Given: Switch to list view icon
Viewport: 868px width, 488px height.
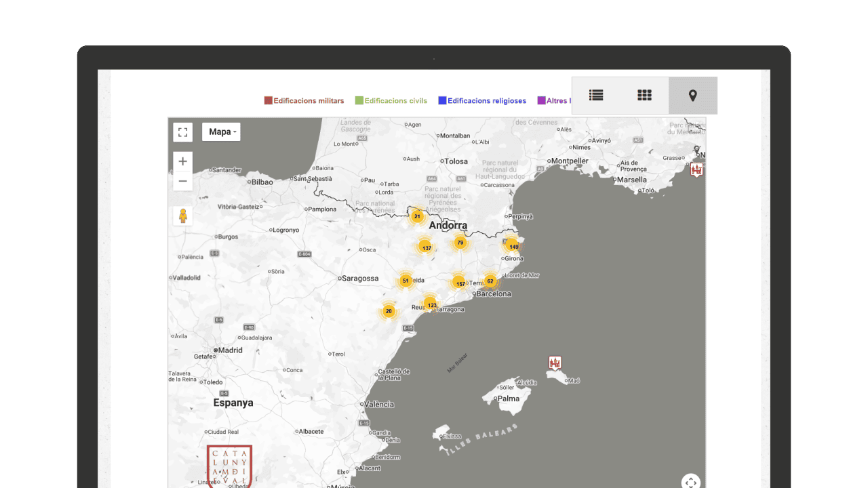Looking at the screenshot, I should [x=596, y=96].
